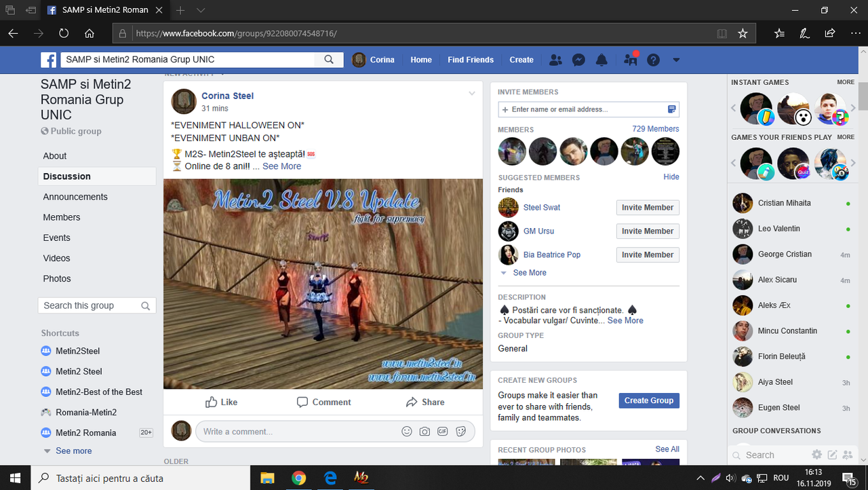The width and height of the screenshot is (868, 490).
Task: Open the Metin2 Steel V.8 Update image
Action: click(323, 284)
